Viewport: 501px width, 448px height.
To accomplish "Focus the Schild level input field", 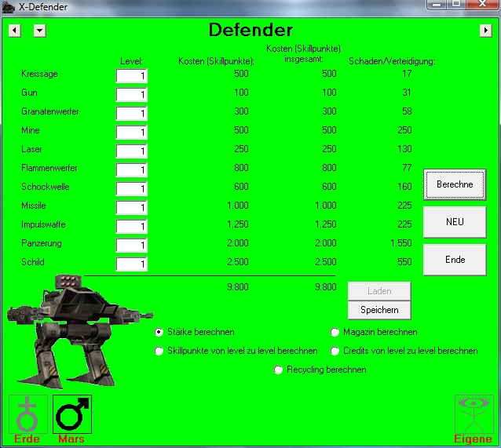I will 132,264.
